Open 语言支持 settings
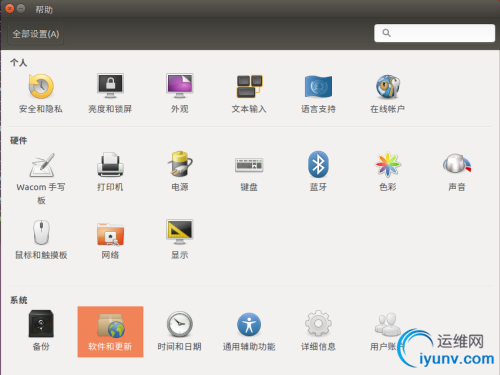Screen dimensions: 500x375 tap(318, 93)
